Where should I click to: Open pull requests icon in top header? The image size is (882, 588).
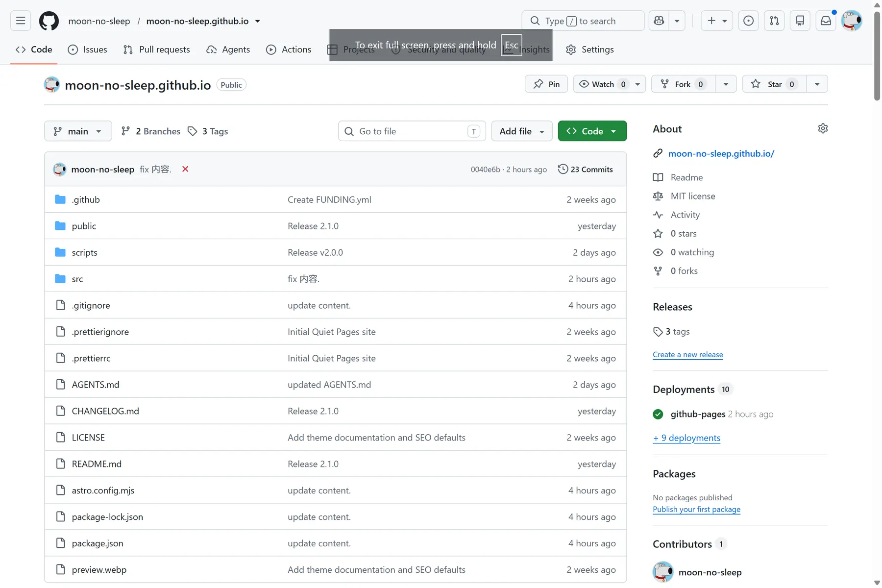point(774,21)
